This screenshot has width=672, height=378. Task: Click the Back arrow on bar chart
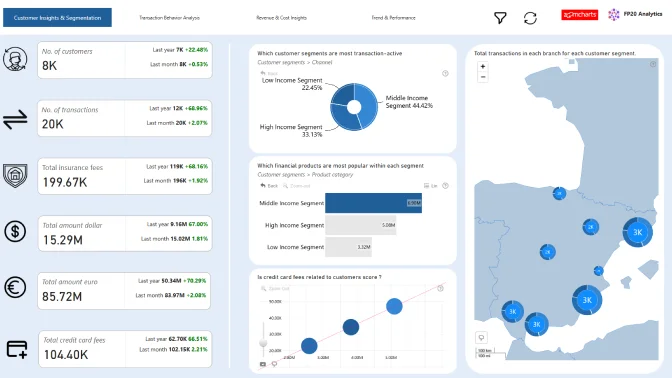(269, 186)
